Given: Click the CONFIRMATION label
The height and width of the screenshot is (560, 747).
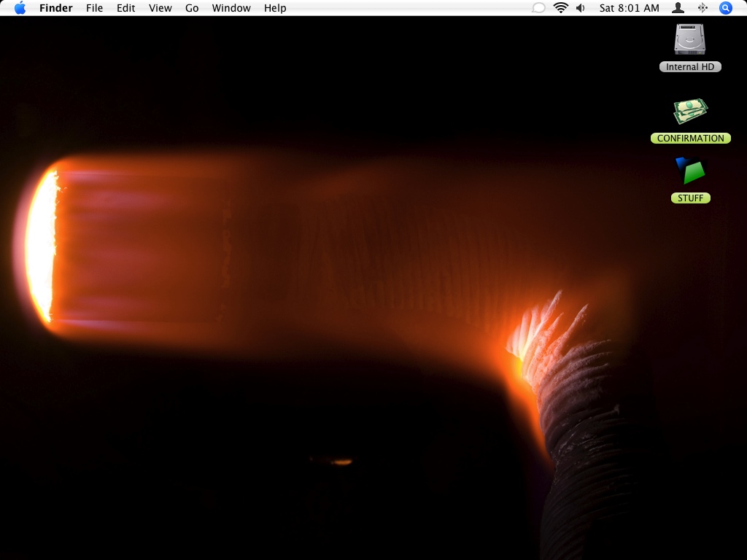Looking at the screenshot, I should (691, 138).
